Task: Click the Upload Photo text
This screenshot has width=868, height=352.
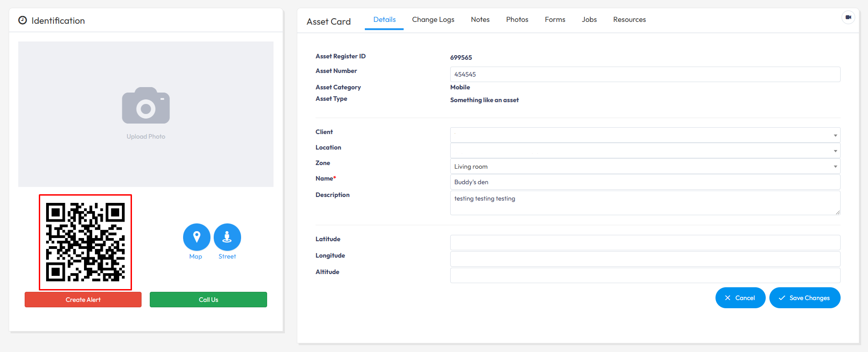Action: (146, 136)
